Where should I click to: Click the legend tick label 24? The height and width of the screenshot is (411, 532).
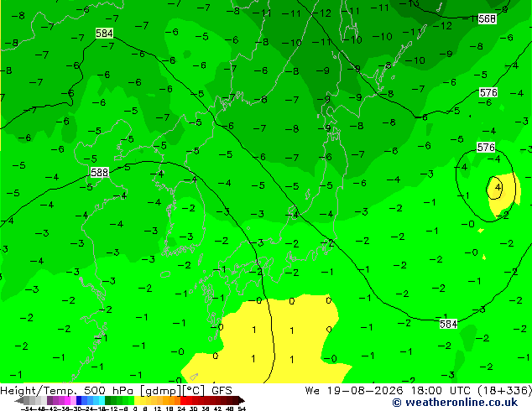[181, 408]
